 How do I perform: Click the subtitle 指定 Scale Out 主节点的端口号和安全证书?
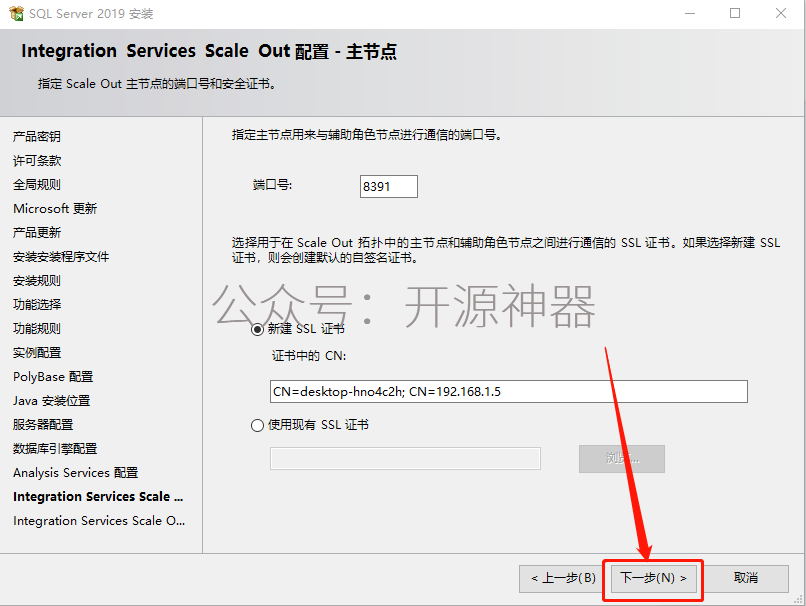click(157, 84)
